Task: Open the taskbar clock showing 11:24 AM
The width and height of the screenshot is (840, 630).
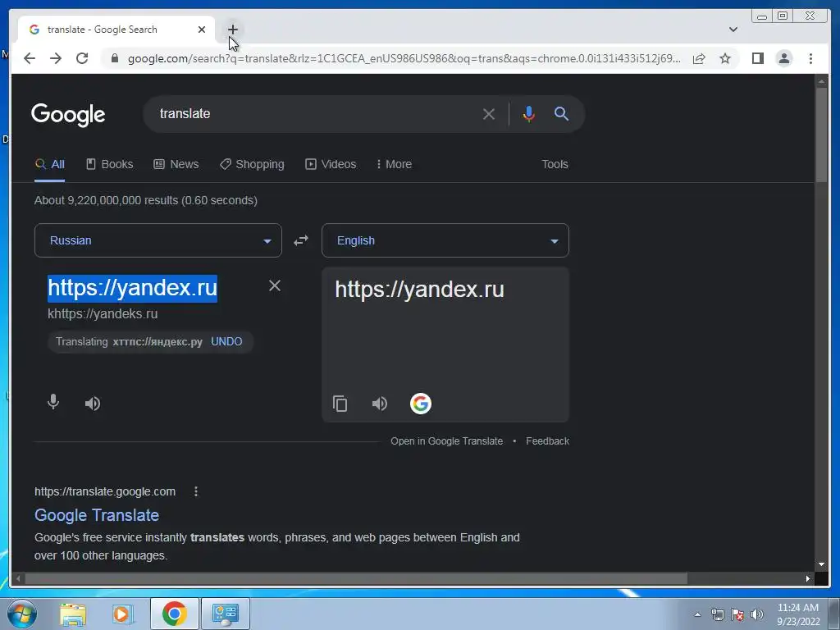Action: [798, 614]
